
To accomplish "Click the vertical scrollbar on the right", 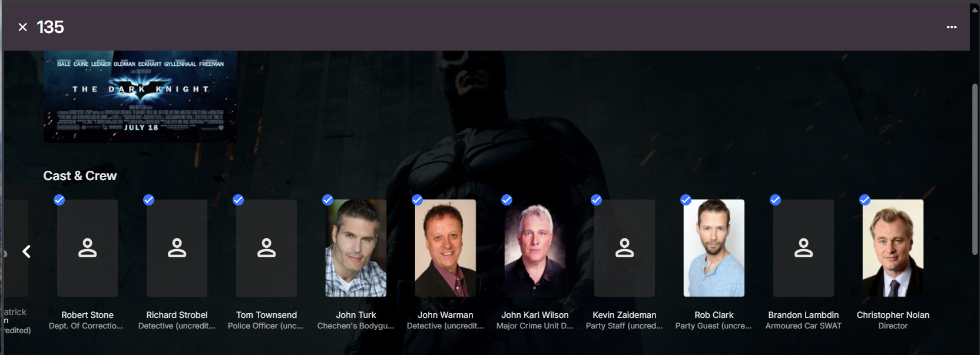I will click(x=975, y=170).
